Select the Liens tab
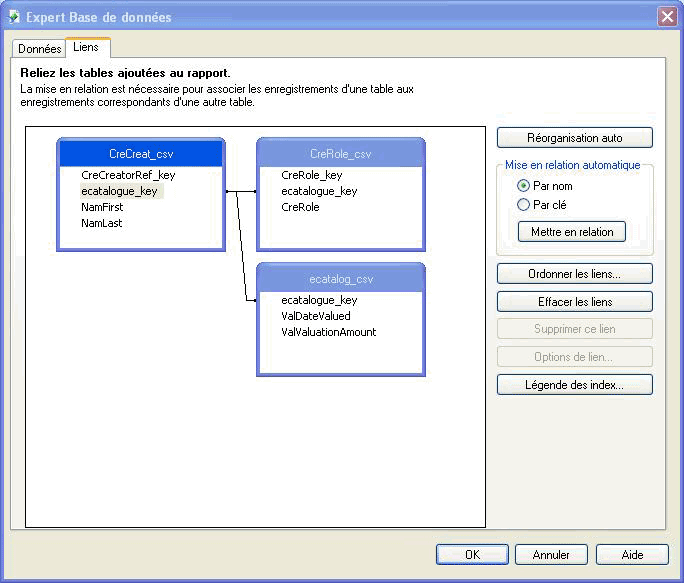 86,48
